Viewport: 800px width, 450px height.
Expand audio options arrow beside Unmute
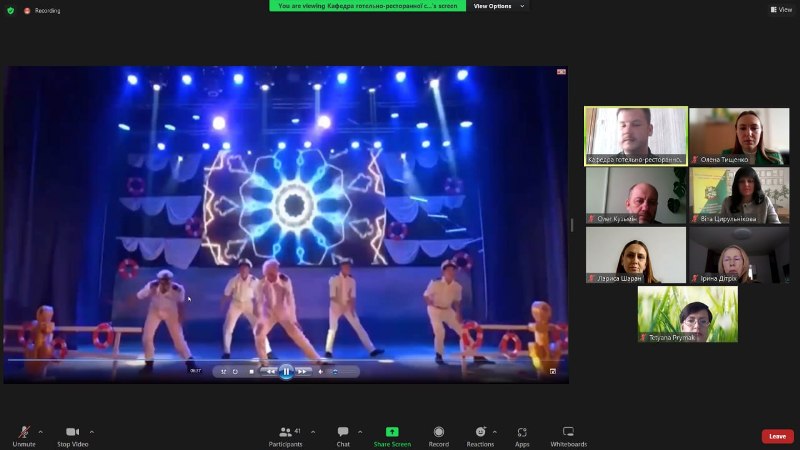[40, 432]
